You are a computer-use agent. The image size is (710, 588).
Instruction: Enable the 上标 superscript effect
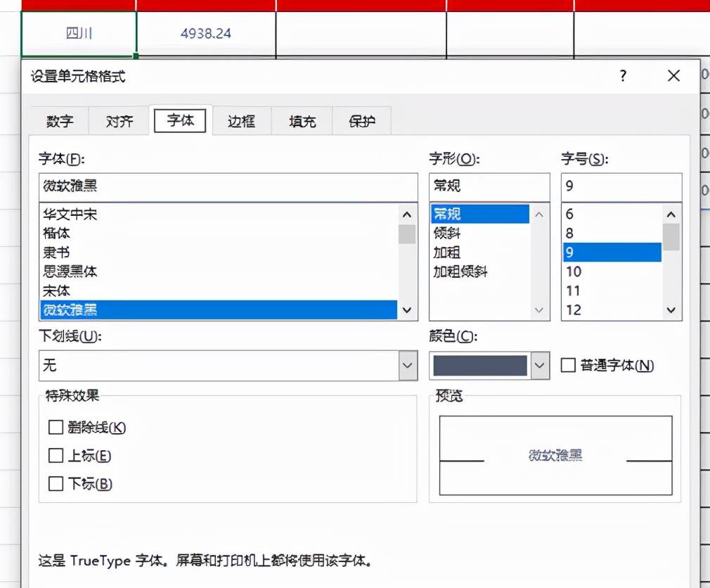56,455
